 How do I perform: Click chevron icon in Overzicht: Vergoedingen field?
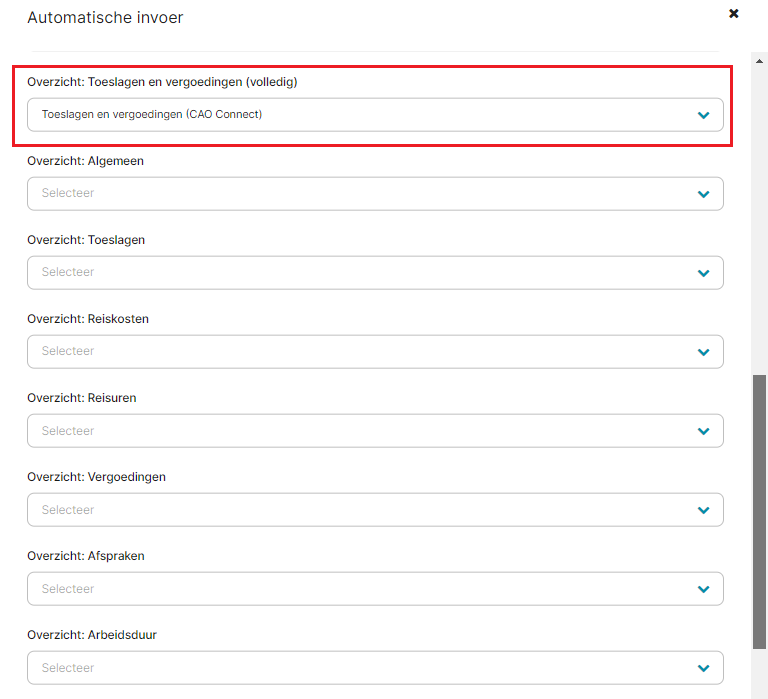pyautogui.click(x=703, y=510)
